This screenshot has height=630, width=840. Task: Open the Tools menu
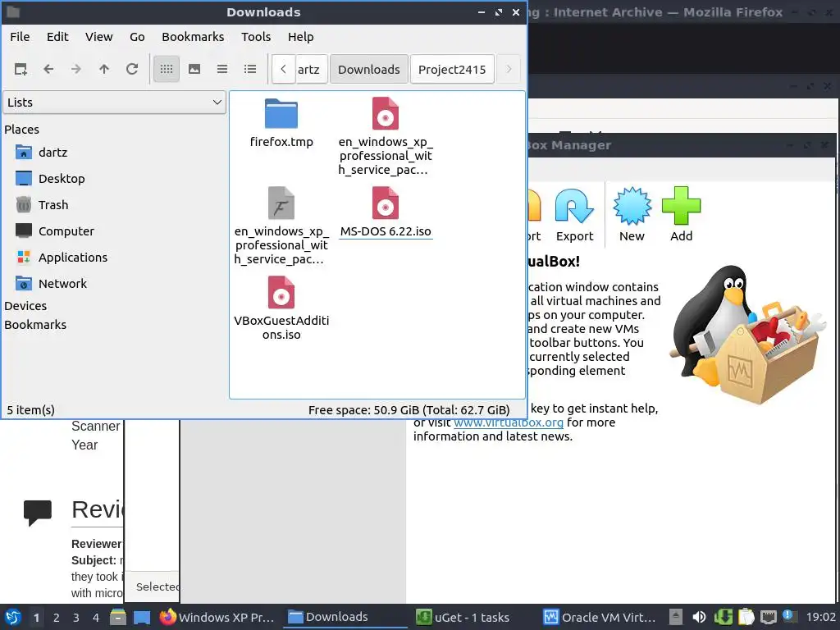point(256,37)
